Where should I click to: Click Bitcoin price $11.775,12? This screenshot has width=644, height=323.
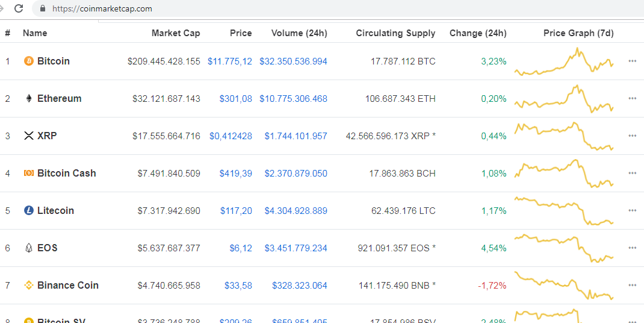pyautogui.click(x=229, y=61)
